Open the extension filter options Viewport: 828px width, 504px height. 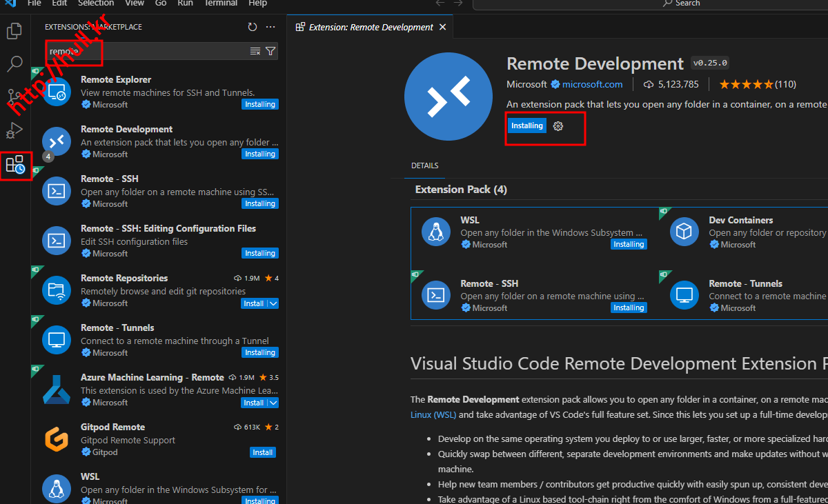tap(270, 51)
